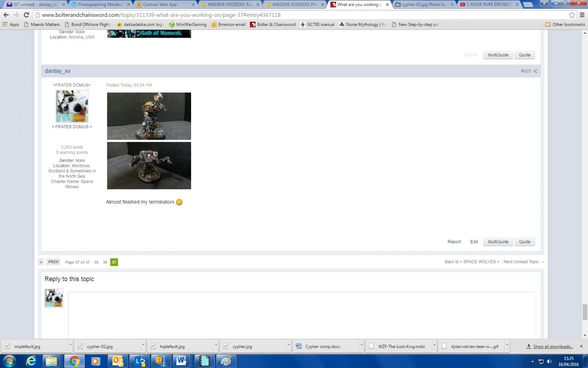588x368 pixels.
Task: Switch to the 1 HOUR PURE EPICNESS tab
Action: [489, 4]
